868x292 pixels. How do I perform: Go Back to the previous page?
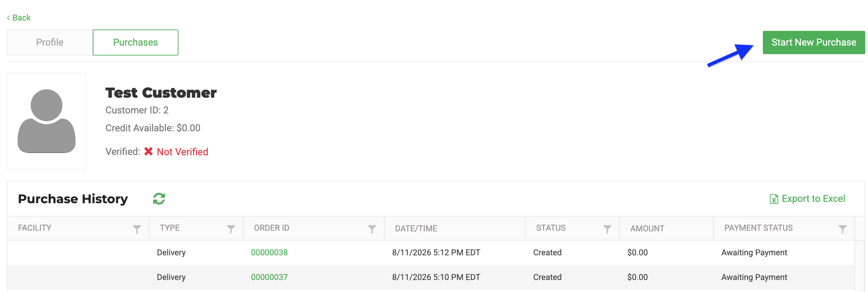tap(19, 18)
